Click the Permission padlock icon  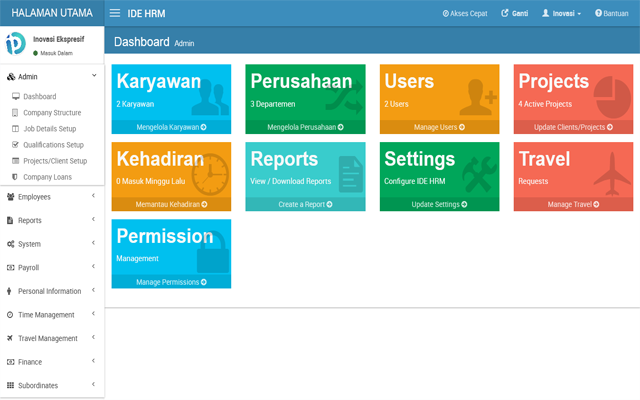[x=213, y=252]
